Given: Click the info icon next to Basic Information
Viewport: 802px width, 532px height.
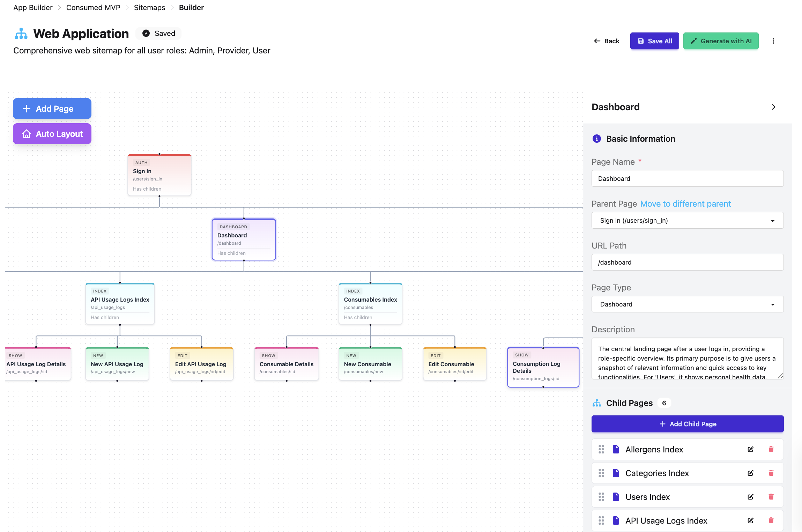Looking at the screenshot, I should (x=596, y=139).
